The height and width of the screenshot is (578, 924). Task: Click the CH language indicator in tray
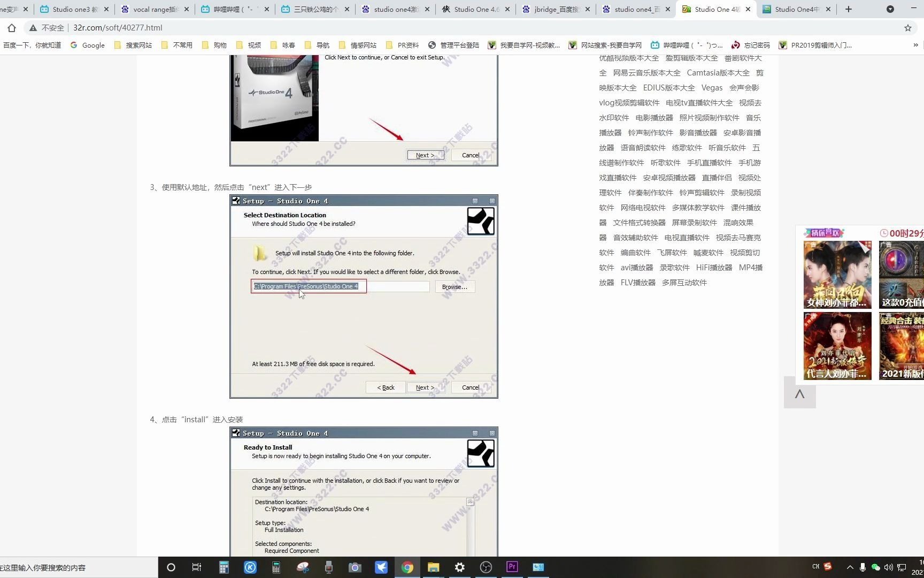pyautogui.click(x=815, y=566)
